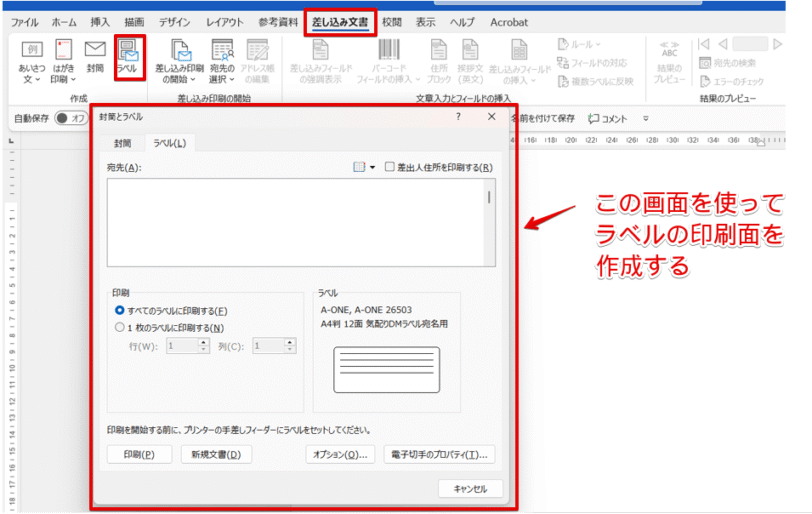The width and height of the screenshot is (812, 514).
Task: Open 差し込み印刷の開始 dropdown
Action: [x=179, y=62]
